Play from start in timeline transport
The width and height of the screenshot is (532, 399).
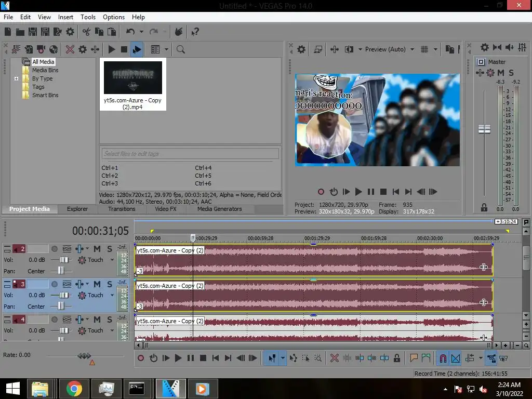pyautogui.click(x=166, y=358)
